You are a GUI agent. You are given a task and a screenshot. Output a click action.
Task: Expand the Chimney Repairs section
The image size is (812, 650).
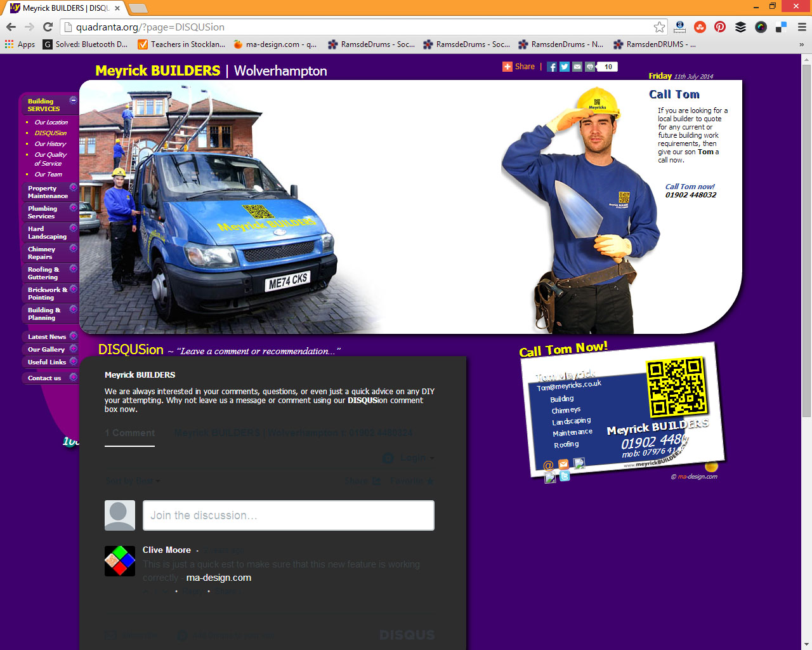click(73, 248)
